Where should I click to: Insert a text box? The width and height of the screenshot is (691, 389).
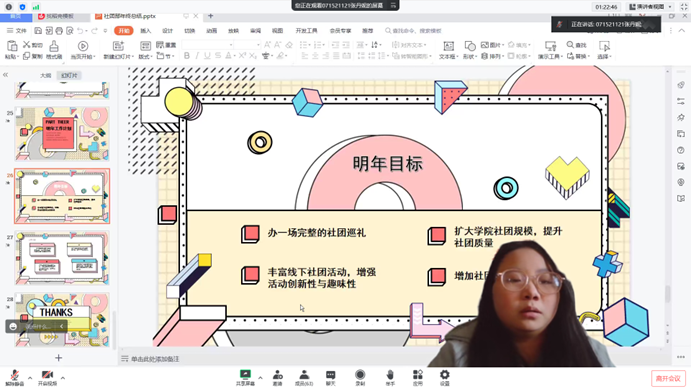[x=448, y=46]
